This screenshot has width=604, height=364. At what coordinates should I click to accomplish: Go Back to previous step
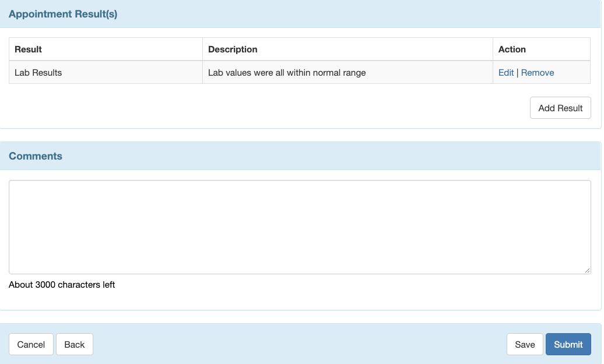(75, 344)
